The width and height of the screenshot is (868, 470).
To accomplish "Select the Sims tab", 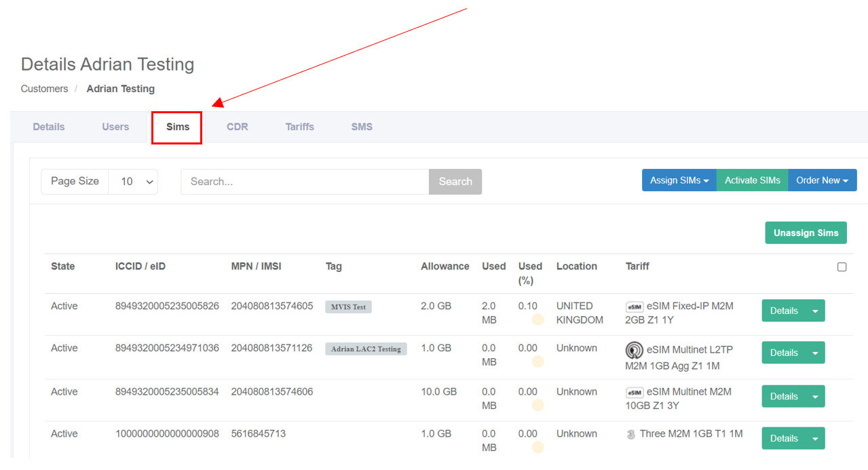I will click(x=178, y=127).
